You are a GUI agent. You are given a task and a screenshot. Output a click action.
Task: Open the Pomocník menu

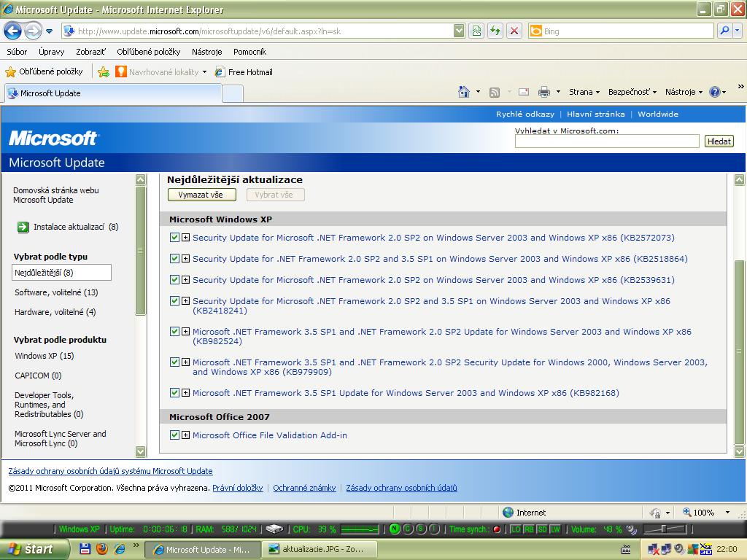point(249,52)
